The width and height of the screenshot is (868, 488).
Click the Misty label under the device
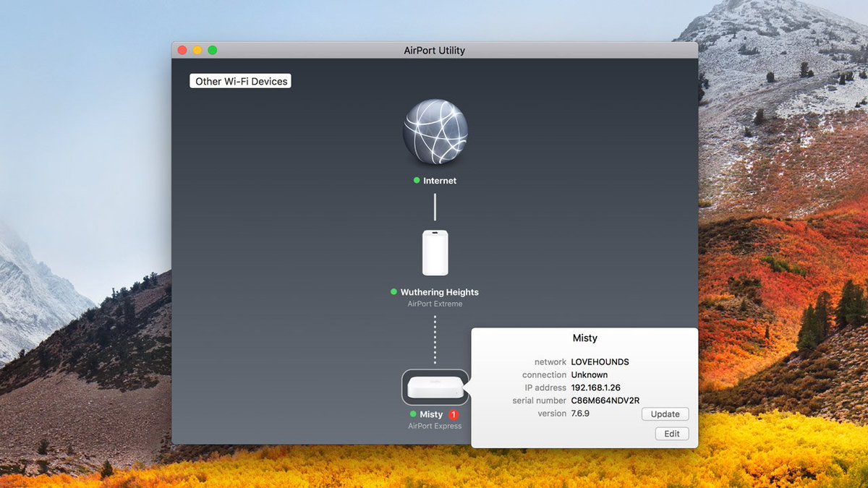click(x=431, y=415)
